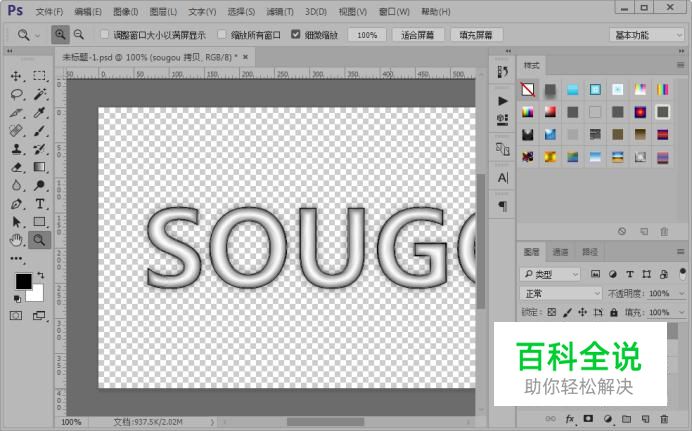Image resolution: width=692 pixels, height=431 pixels.
Task: Toggle Quick Mask mode
Action: point(16,315)
